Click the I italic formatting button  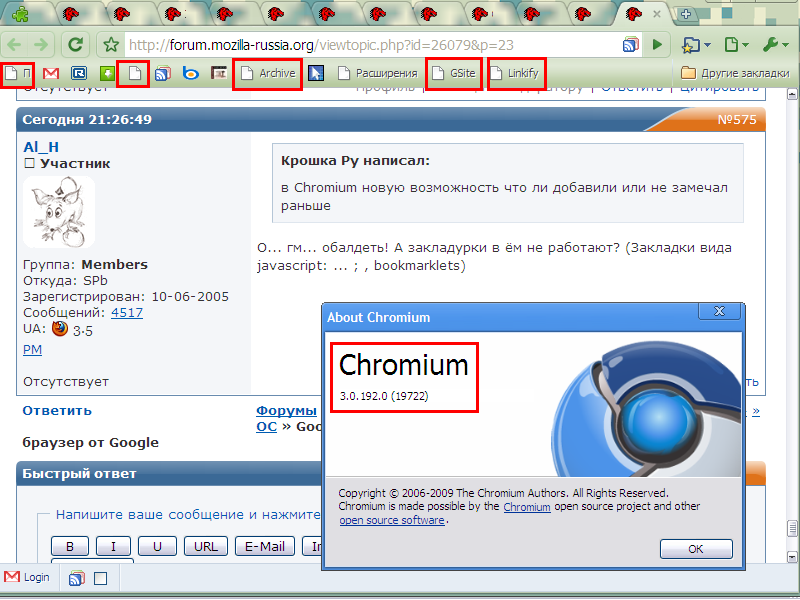pyautogui.click(x=113, y=546)
